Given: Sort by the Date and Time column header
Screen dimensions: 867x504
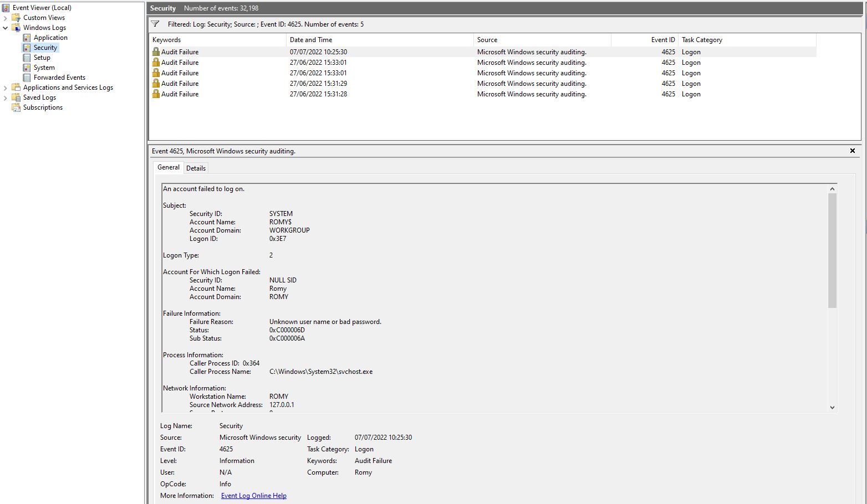Looking at the screenshot, I should coord(380,40).
